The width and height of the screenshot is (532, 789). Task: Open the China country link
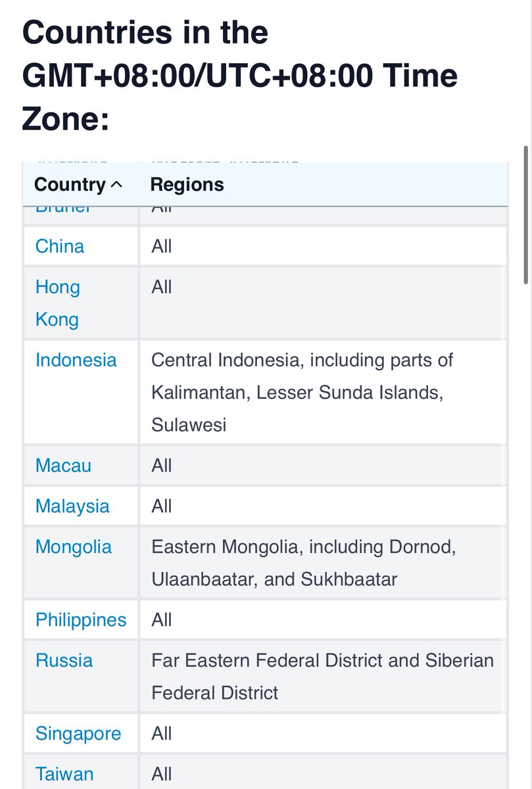click(60, 247)
